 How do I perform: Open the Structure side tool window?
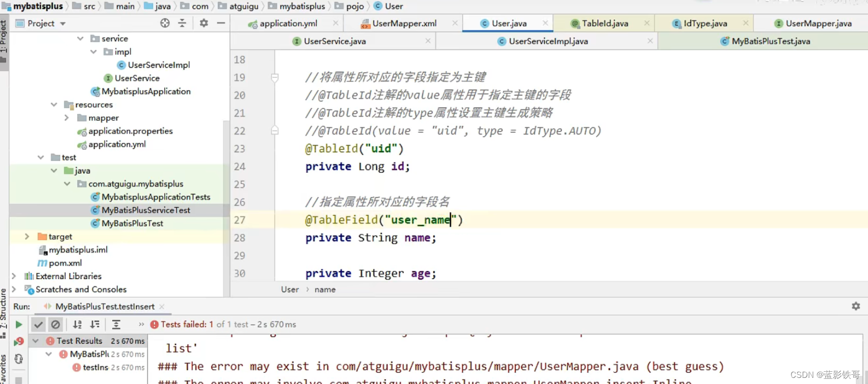point(4,313)
